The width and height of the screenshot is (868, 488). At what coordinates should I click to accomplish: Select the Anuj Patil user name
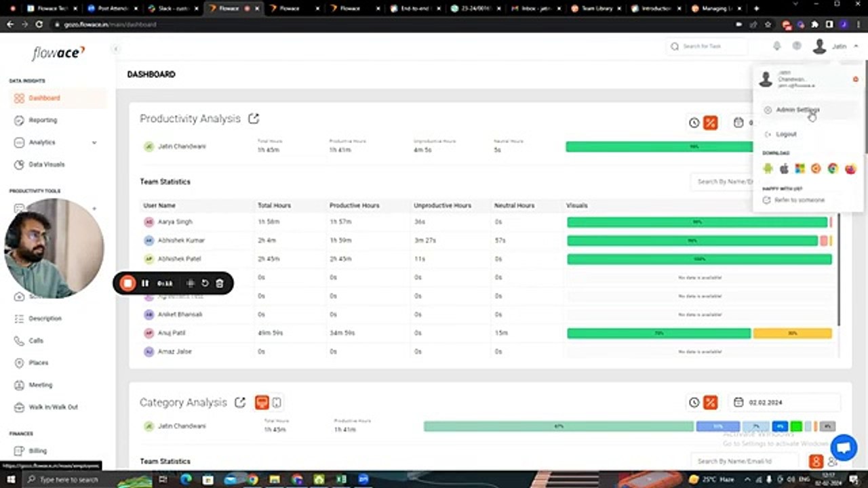tap(172, 333)
